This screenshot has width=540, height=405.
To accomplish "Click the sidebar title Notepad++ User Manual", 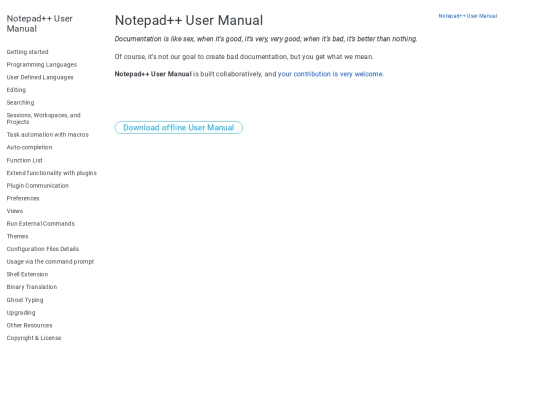I will click(x=40, y=24).
